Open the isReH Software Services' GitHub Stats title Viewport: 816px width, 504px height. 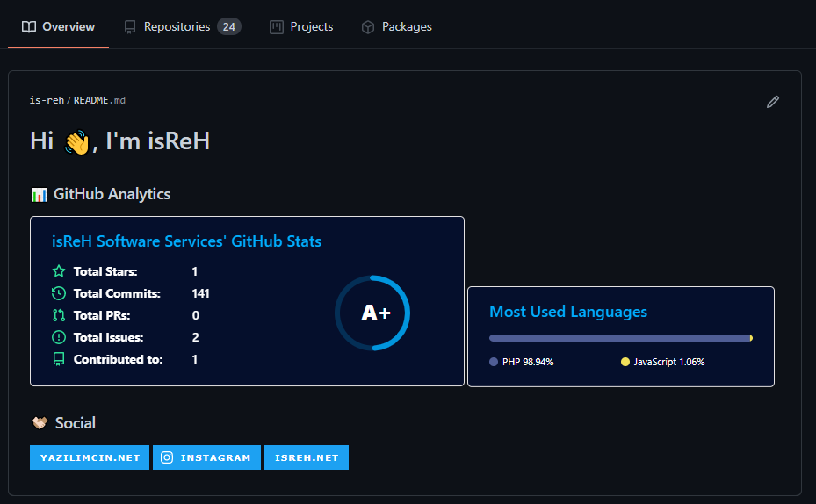186,241
